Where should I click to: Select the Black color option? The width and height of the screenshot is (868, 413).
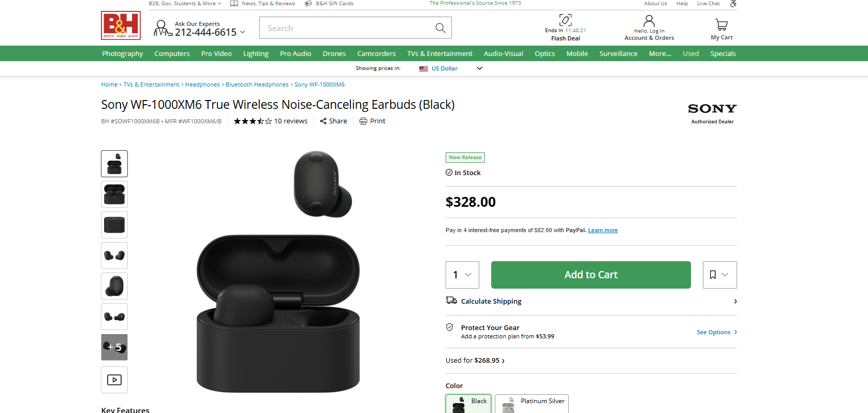468,404
